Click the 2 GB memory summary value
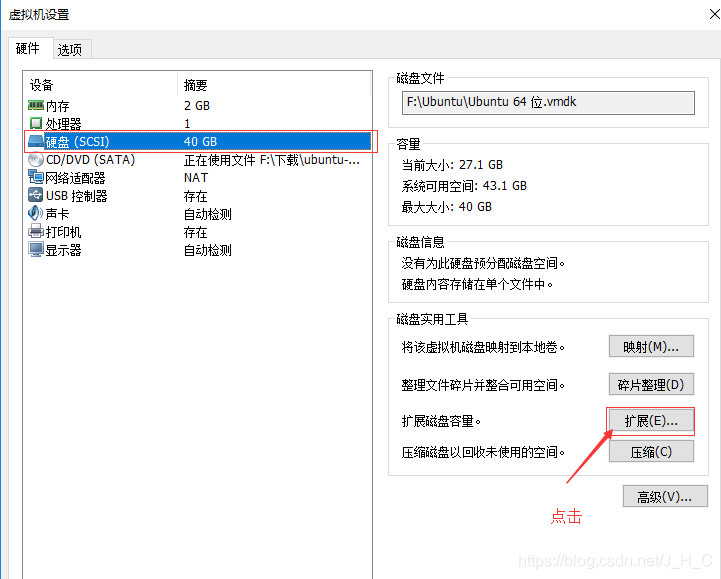Screen dimensions: 721x579 click(197, 106)
